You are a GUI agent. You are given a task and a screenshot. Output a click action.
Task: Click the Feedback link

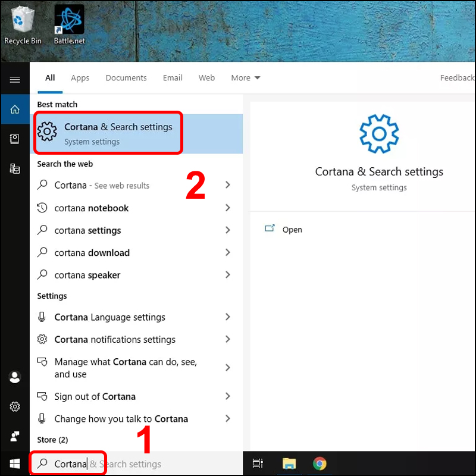coord(457,78)
